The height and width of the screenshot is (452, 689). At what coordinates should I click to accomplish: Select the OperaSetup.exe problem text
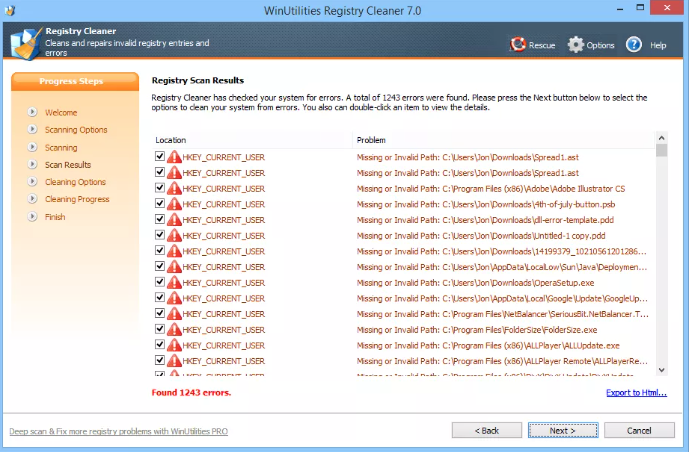coord(475,283)
